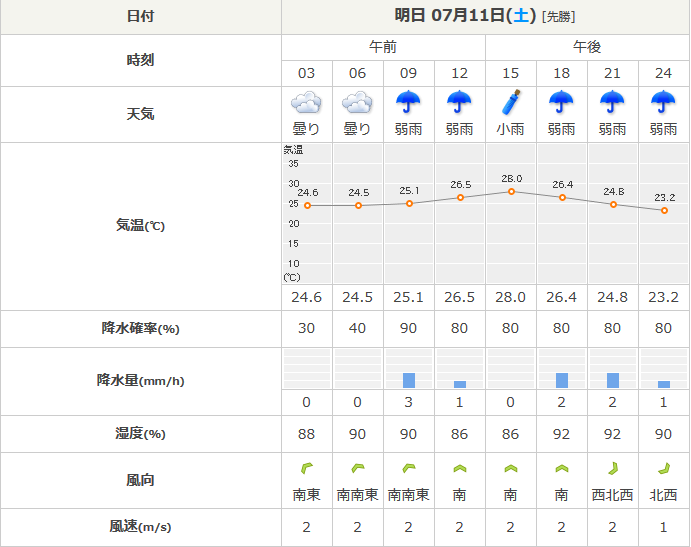Click the 23.2 data point on temperature graph
This screenshot has width=691, height=547.
point(664,211)
